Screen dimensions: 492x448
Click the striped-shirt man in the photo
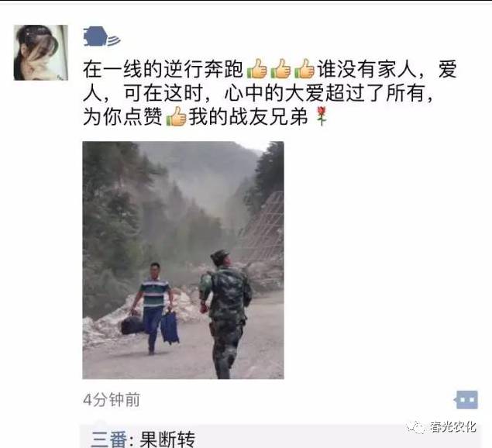(x=153, y=308)
